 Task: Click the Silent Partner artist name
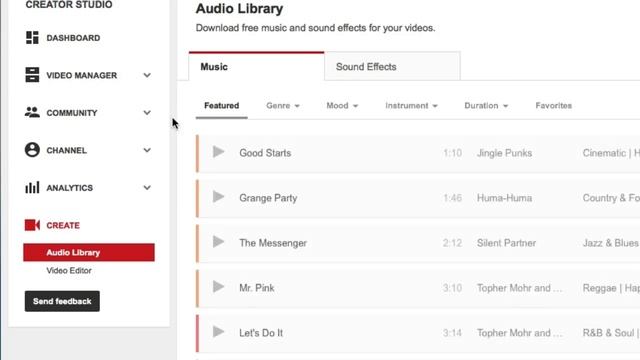506,243
